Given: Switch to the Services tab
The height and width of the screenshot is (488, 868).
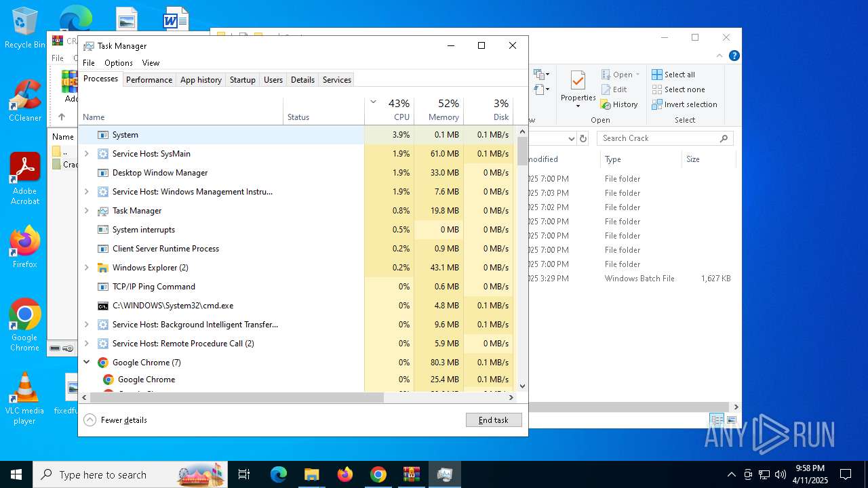Looking at the screenshot, I should coord(337,80).
